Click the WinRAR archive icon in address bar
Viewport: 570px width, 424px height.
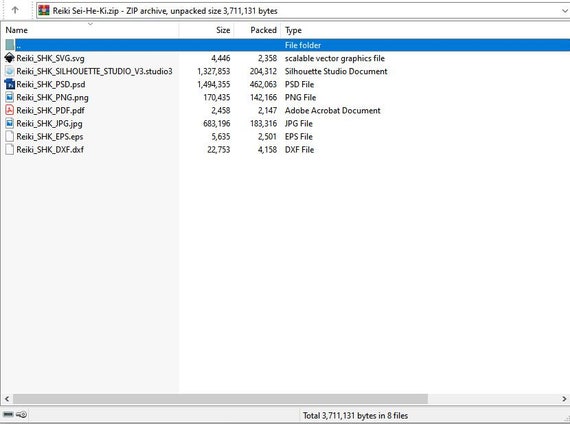[x=44, y=11]
